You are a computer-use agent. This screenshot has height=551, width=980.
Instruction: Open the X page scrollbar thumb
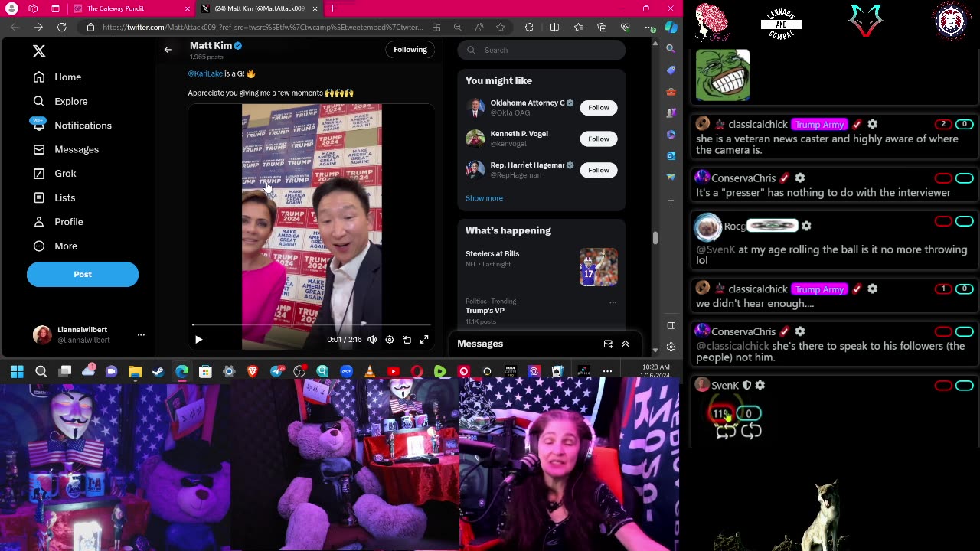655,238
